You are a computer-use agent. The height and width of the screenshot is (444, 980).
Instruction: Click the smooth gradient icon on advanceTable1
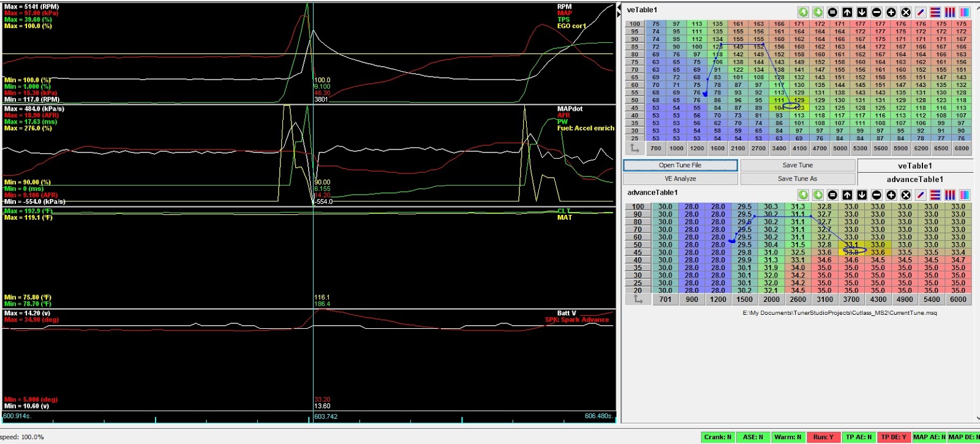(x=965, y=195)
